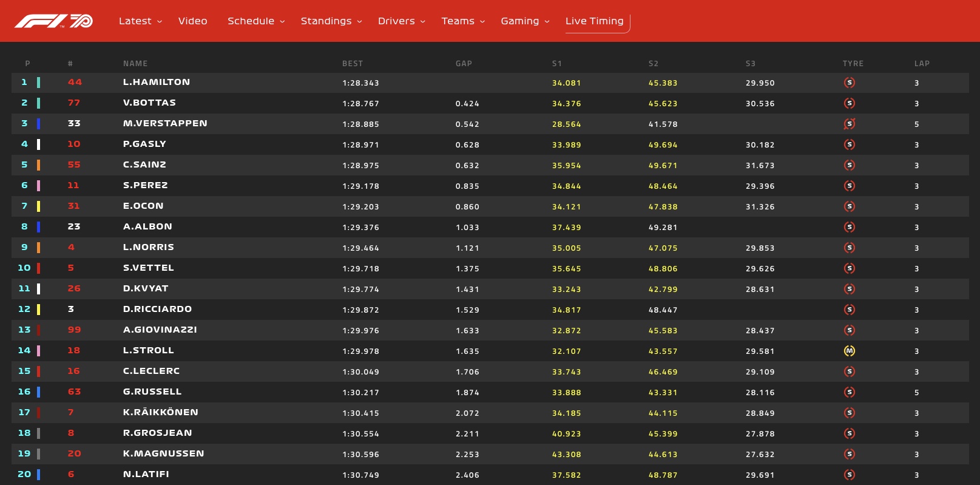Expand the Gaming dropdown menu
The height and width of the screenshot is (485, 980).
click(x=525, y=21)
